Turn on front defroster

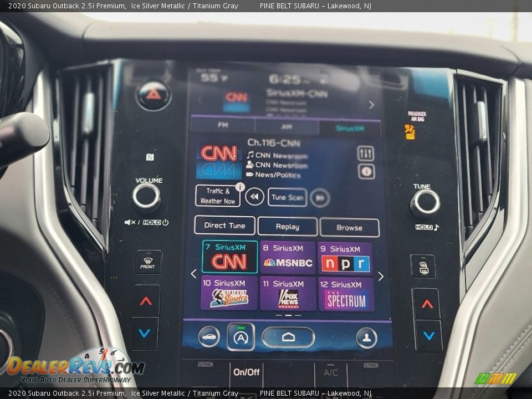pos(147,262)
